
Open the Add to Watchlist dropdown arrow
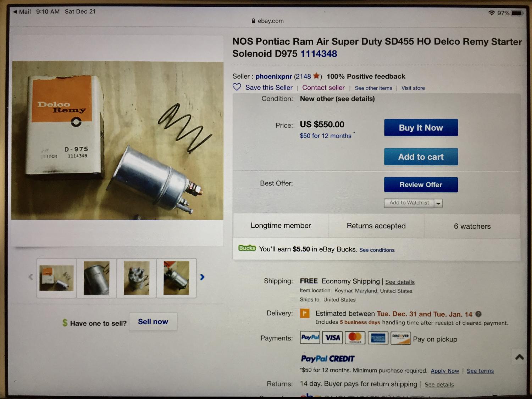tap(439, 203)
